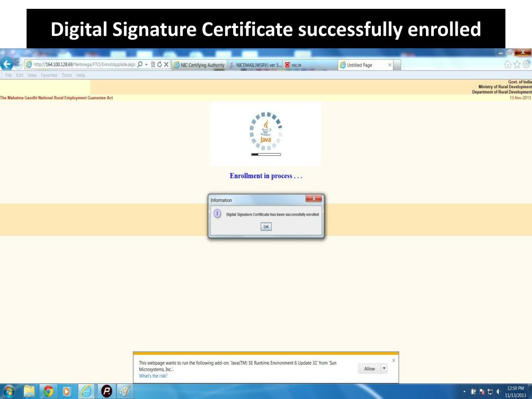Viewport: 532px width, 399px height.
Task: Dismiss the add-on notification bar
Action: [x=394, y=361]
